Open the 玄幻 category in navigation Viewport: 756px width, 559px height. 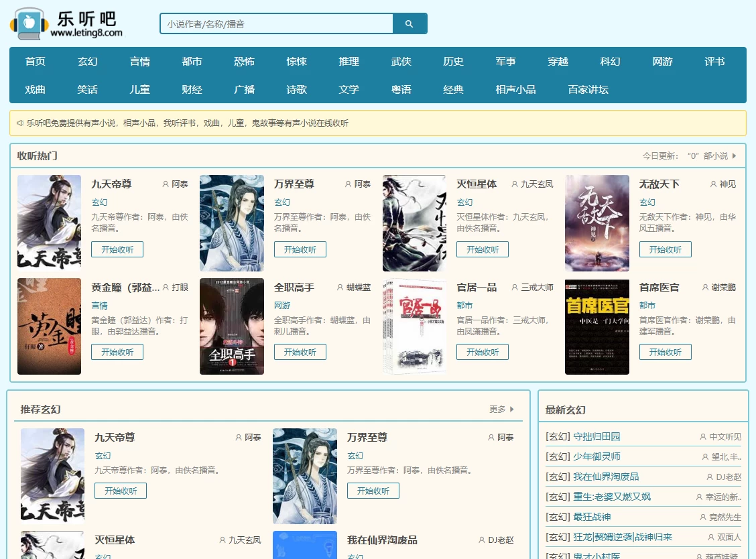click(88, 62)
